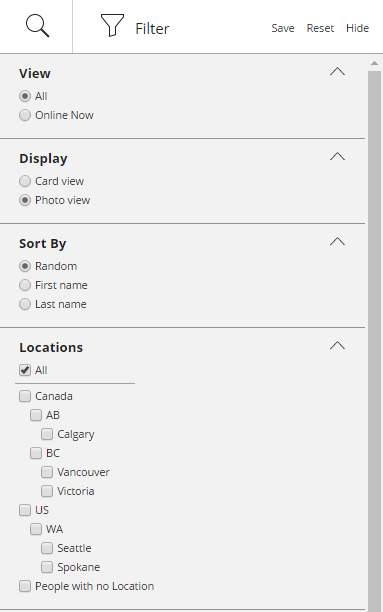Screen dimensions: 383x612
Task: Uncheck the All locations checkbox
Action: coord(25,370)
